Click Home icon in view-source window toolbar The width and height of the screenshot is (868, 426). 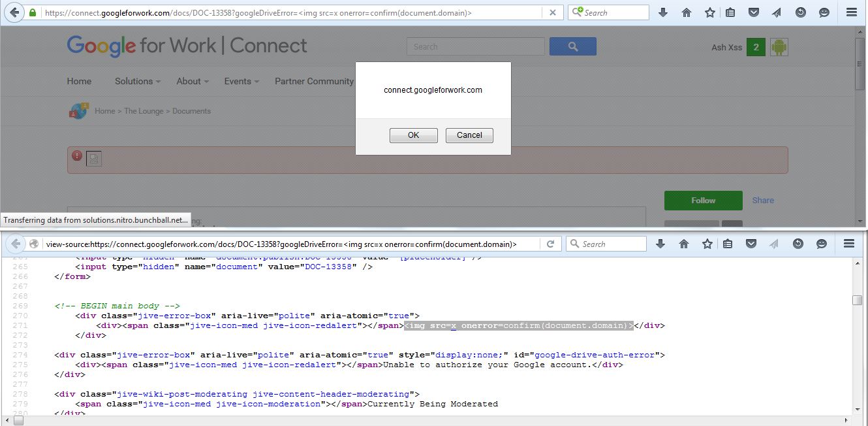[x=684, y=244]
